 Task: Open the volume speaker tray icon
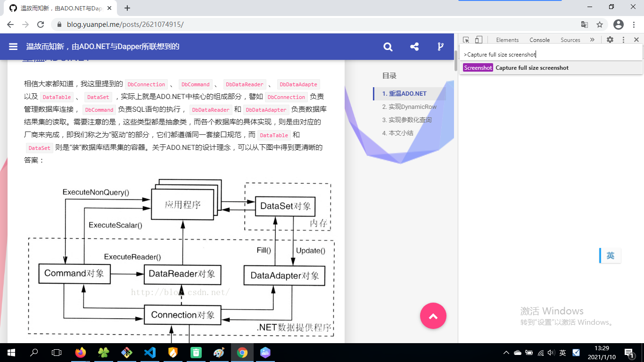pos(551,353)
